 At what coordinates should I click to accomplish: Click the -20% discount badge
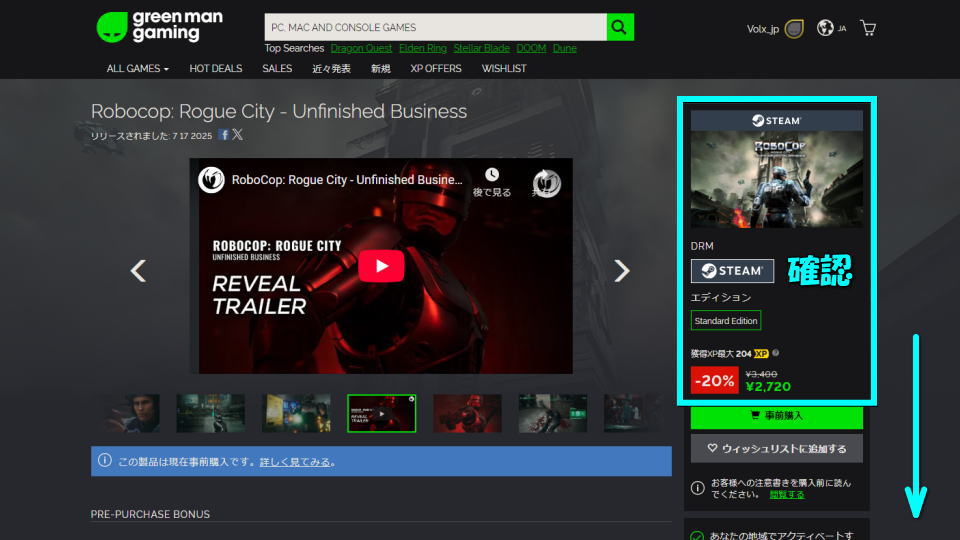[714, 380]
